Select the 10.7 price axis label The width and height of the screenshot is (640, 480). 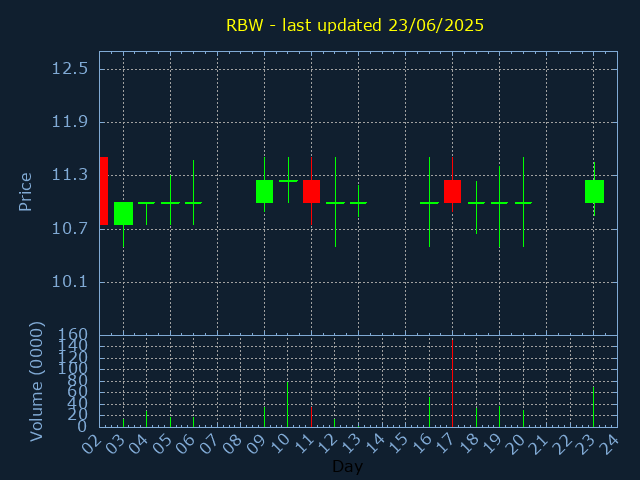point(69,229)
